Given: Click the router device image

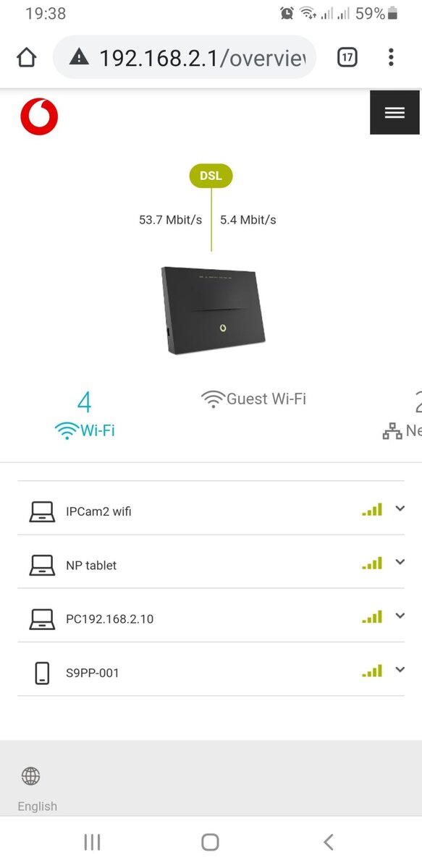Looking at the screenshot, I should coord(213,310).
